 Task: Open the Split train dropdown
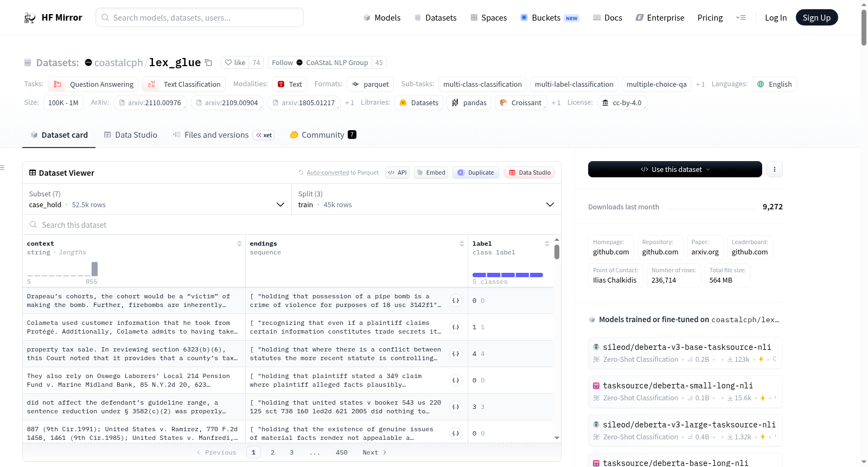tap(426, 200)
